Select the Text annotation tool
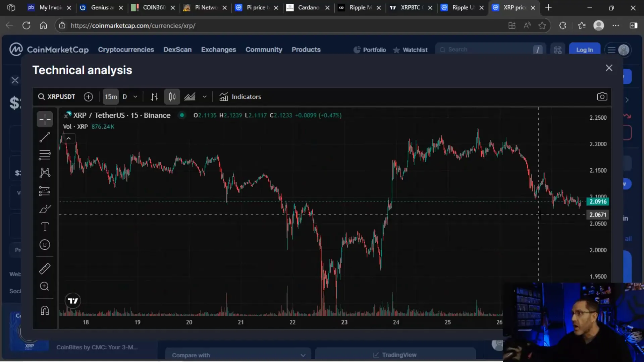The width and height of the screenshot is (644, 362). coord(45,227)
